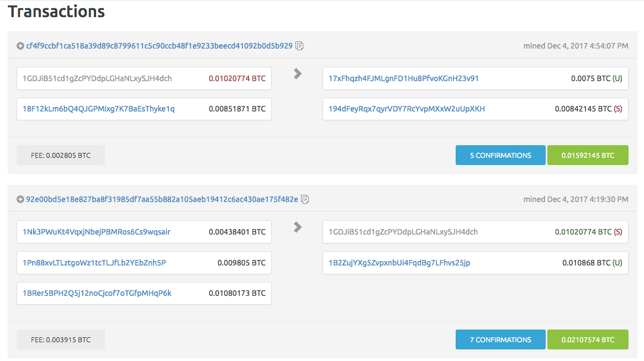The height and width of the screenshot is (361, 644).
Task: Copy transaction hash cf4f9ccb to clipboard
Action: (300, 46)
